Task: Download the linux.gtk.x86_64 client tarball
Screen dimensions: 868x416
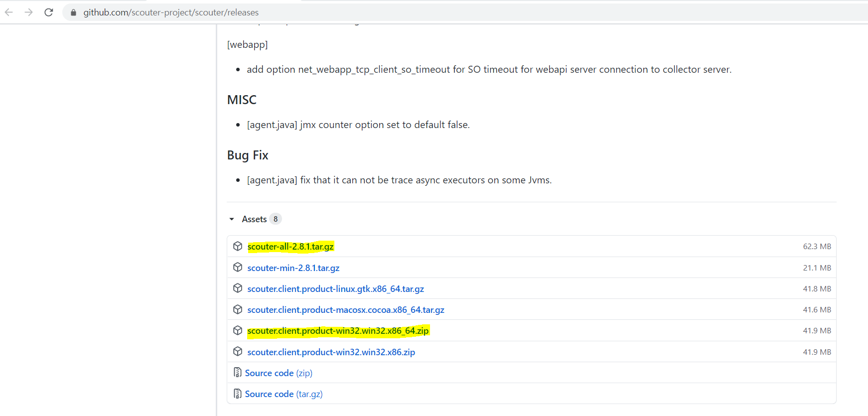Action: click(336, 289)
